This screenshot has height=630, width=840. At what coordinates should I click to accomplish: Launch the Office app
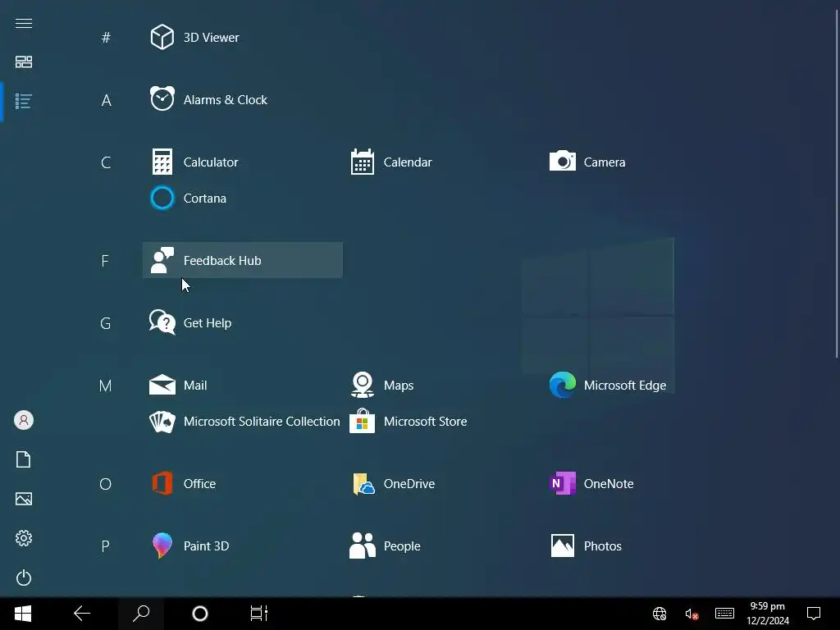point(243,484)
